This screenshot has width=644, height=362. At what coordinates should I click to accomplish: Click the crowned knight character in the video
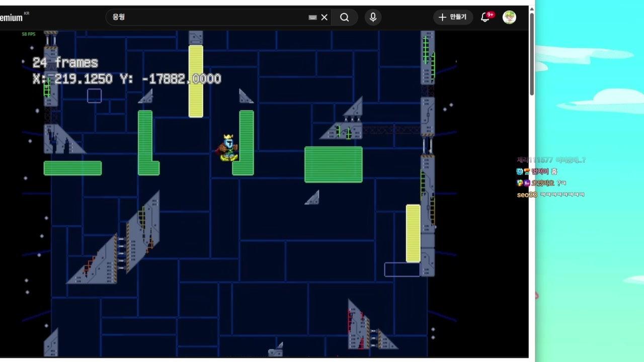click(x=228, y=149)
